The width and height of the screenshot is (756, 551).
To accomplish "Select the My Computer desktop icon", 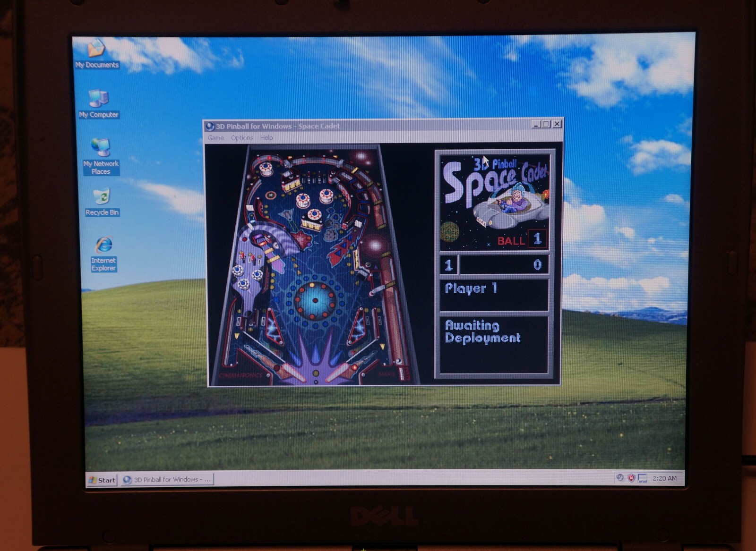I will pyautogui.click(x=98, y=103).
